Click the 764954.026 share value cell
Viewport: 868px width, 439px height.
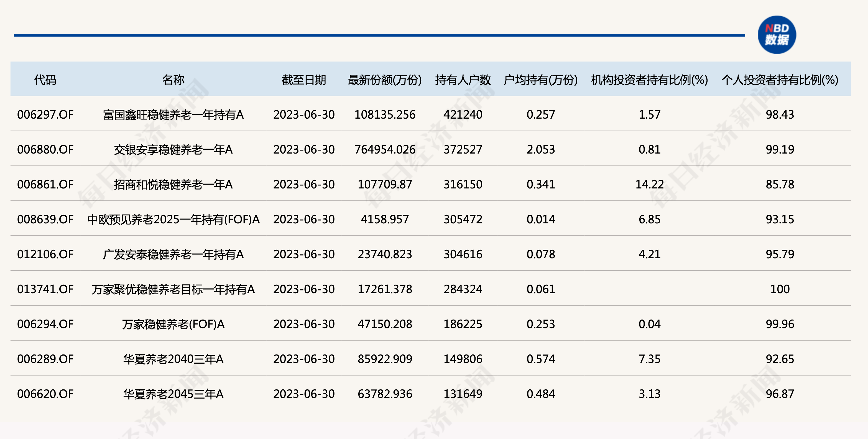click(x=384, y=150)
